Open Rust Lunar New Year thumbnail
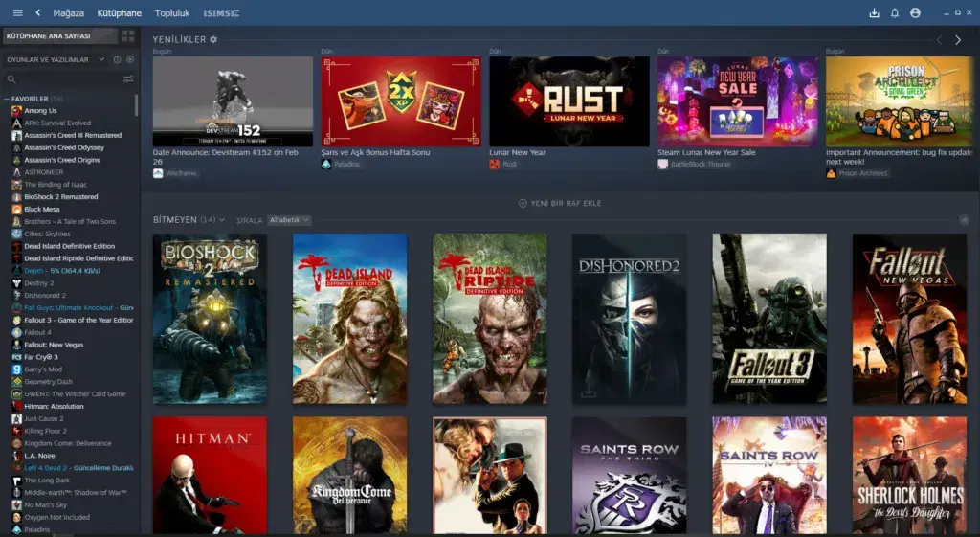980x537 pixels. pos(569,101)
